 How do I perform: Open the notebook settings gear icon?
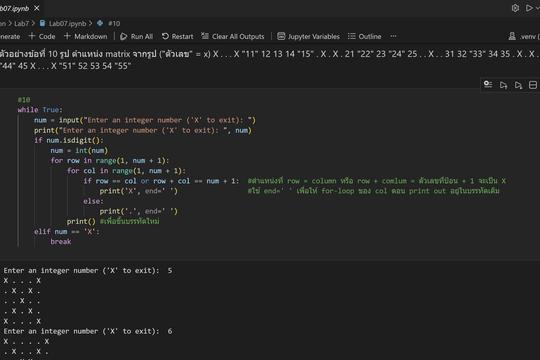(x=515, y=8)
